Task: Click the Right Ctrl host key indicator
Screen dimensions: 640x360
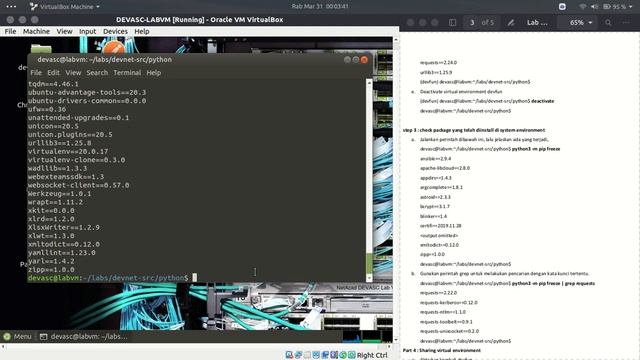Action: coord(372,355)
